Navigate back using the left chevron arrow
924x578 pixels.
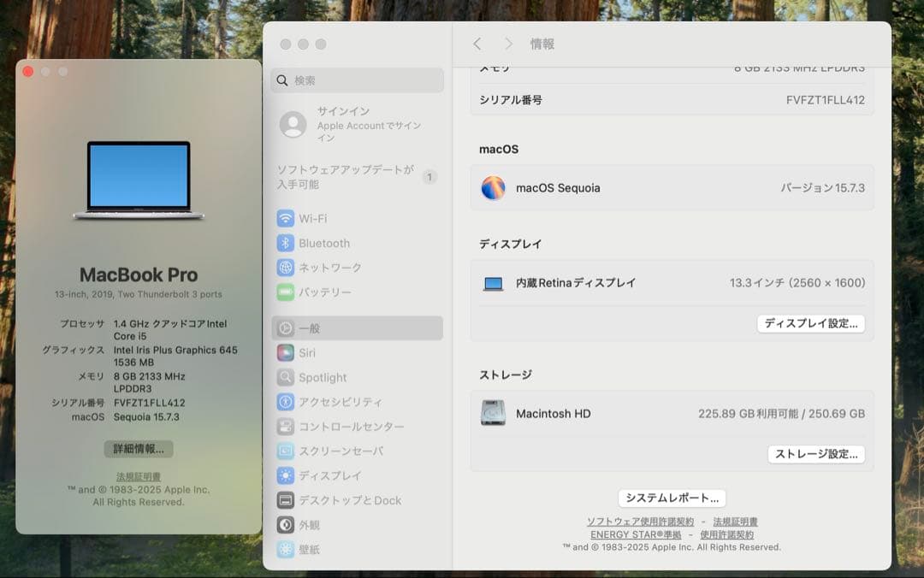pos(477,44)
